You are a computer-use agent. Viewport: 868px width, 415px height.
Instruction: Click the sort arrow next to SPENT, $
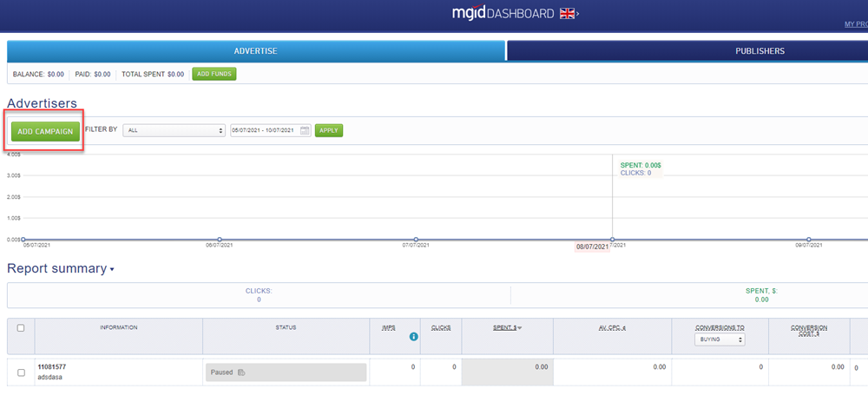pyautogui.click(x=520, y=328)
